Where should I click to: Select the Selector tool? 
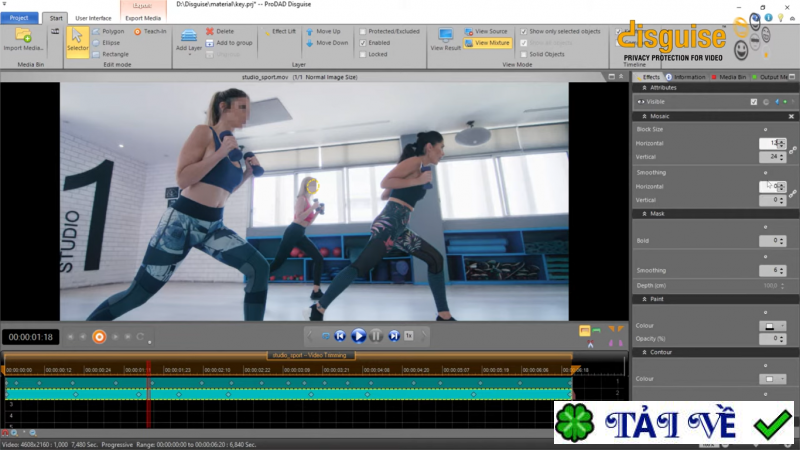(77, 39)
